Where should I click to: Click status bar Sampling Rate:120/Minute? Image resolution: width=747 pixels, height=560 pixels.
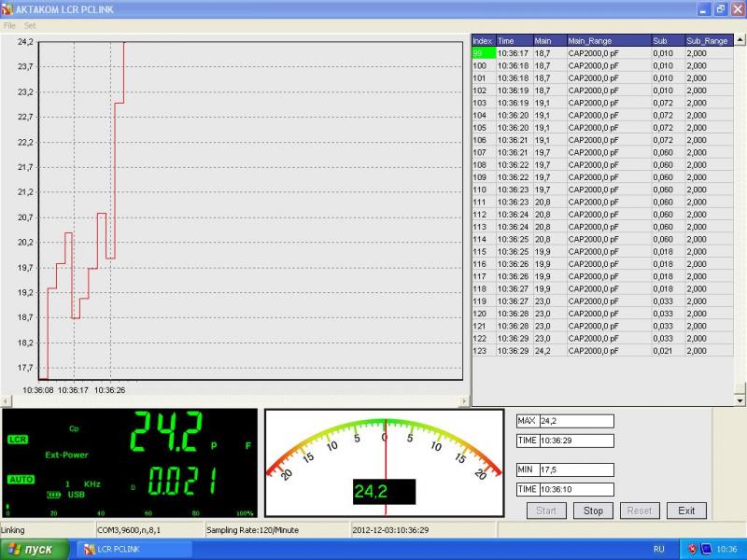[x=276, y=530]
